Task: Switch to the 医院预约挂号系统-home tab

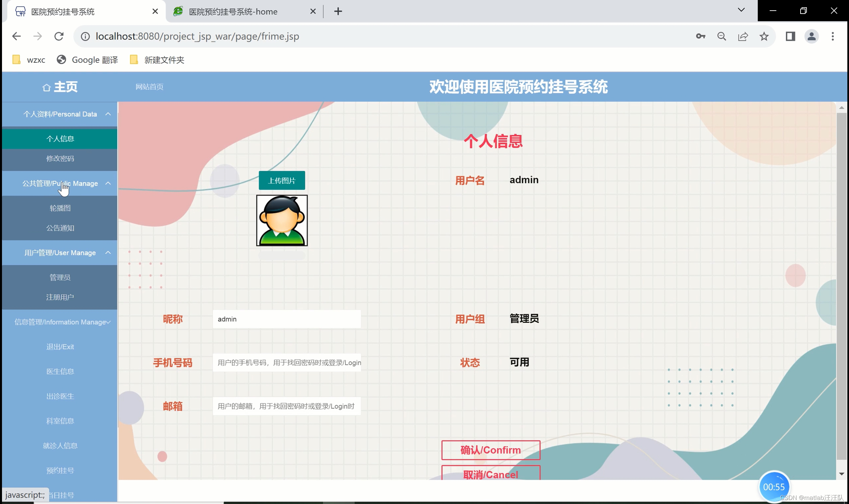Action: (233, 12)
